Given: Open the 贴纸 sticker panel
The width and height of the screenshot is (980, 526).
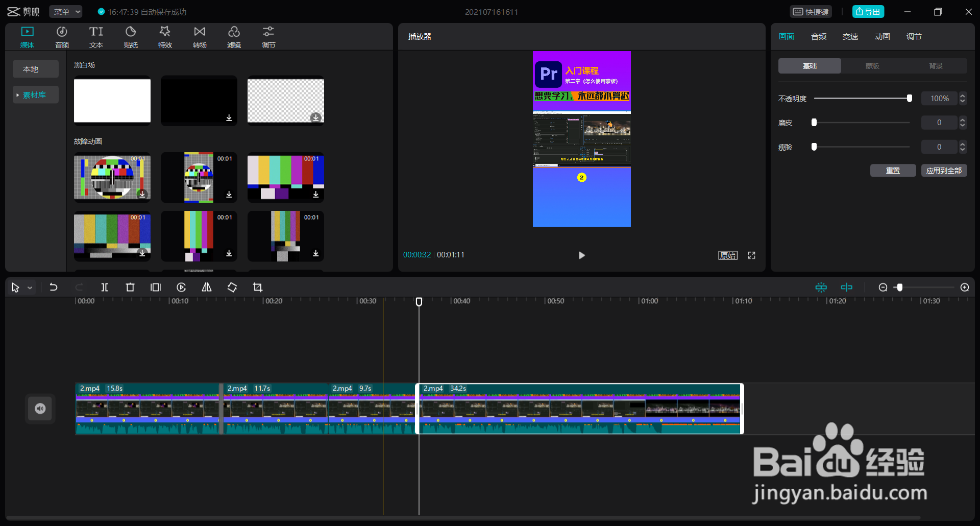Looking at the screenshot, I should pyautogui.click(x=131, y=37).
